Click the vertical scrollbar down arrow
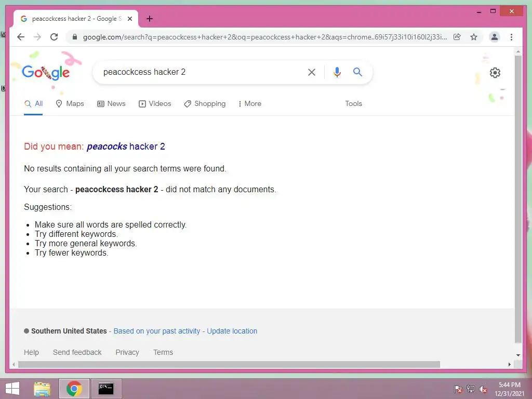This screenshot has width=532, height=399. (x=518, y=355)
